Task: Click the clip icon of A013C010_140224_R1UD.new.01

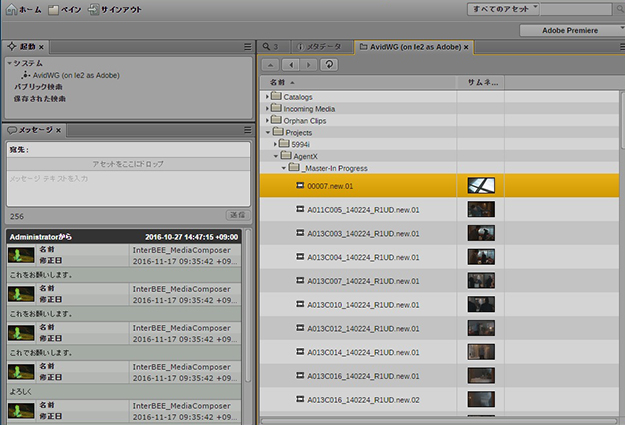Action: click(300, 304)
